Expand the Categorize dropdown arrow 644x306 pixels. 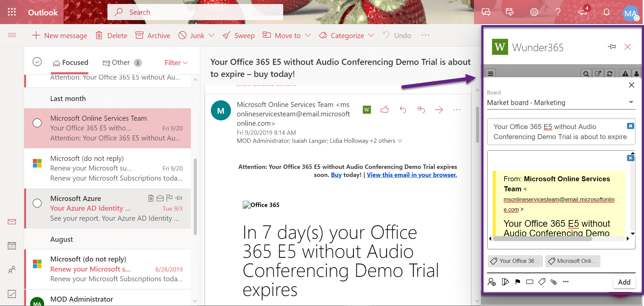(371, 35)
